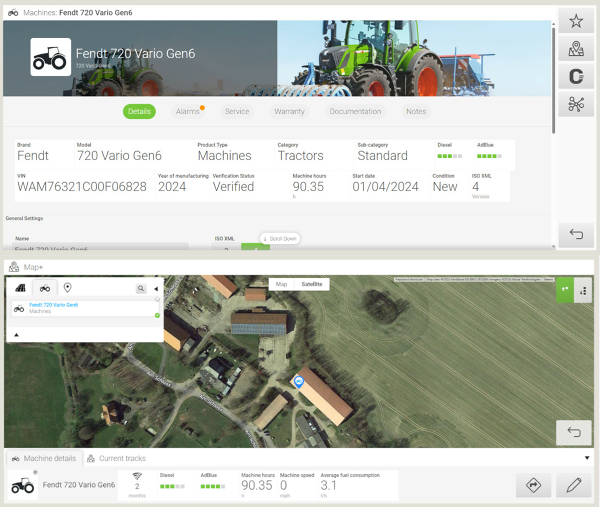The width and height of the screenshot is (600, 507).
Task: Open the Documentation tab
Action: 355,111
